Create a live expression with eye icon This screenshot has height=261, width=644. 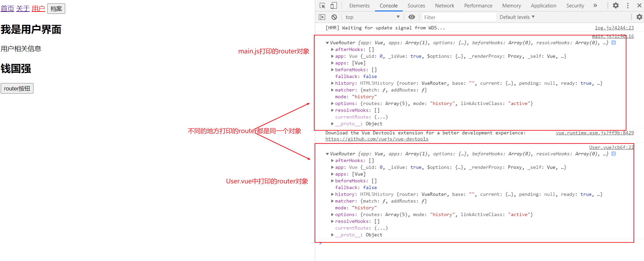(412, 17)
